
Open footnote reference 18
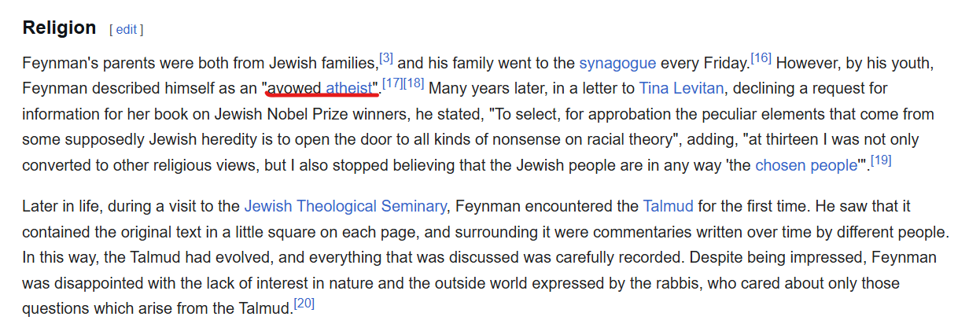click(x=414, y=83)
